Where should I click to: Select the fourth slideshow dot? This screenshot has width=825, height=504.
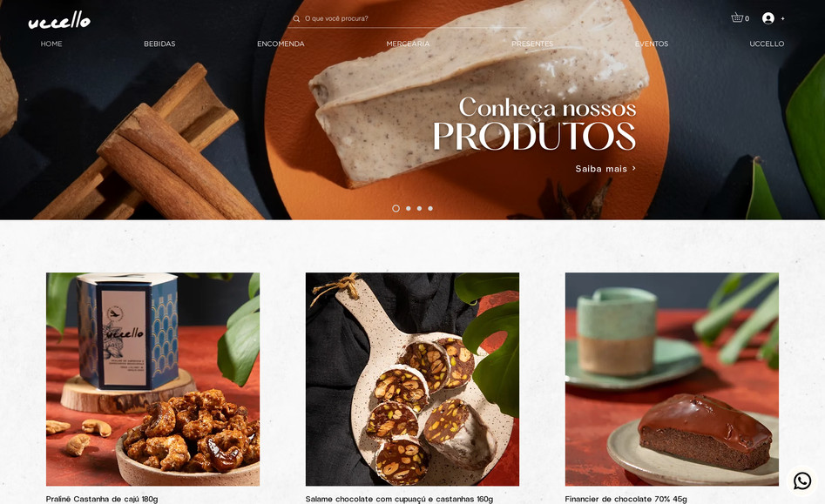point(430,209)
